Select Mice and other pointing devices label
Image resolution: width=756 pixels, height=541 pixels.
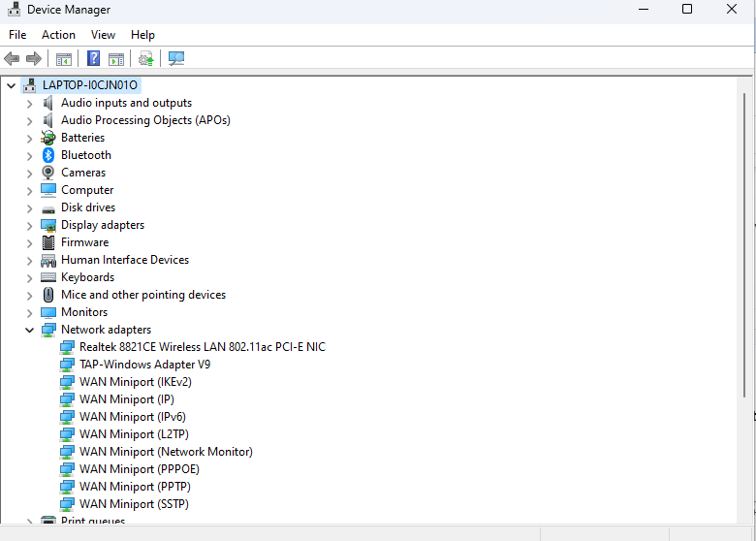pyautogui.click(x=143, y=295)
